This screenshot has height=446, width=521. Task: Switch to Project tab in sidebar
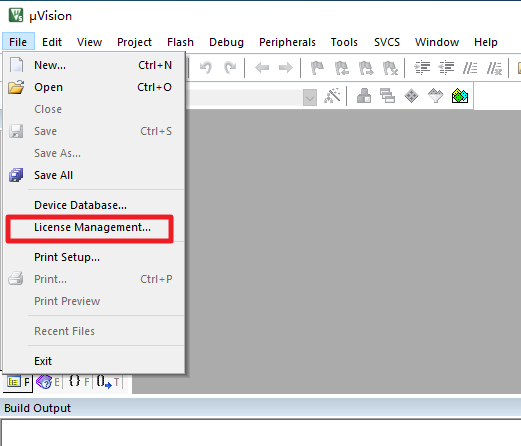pyautogui.click(x=18, y=382)
